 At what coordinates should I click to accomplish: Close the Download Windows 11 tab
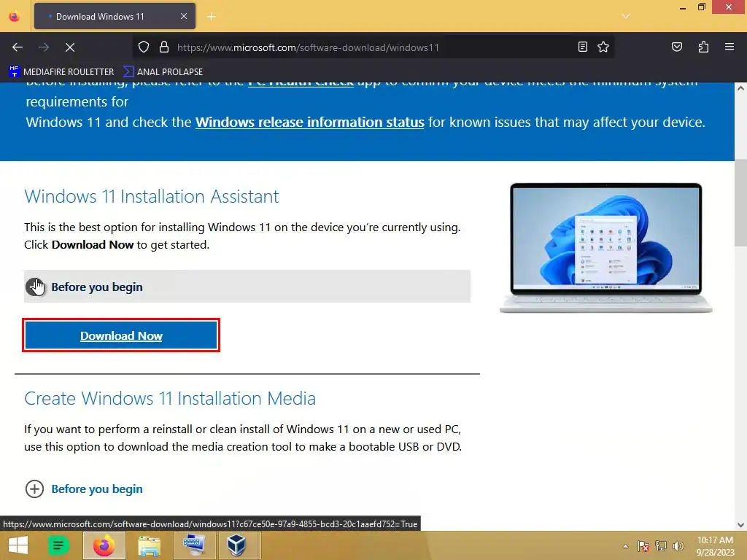click(x=183, y=17)
